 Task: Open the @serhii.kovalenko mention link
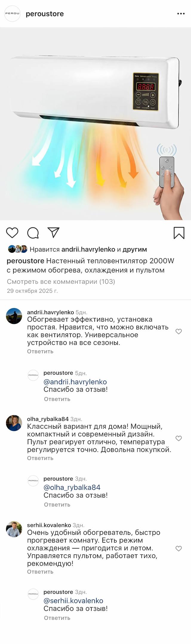(73, 600)
